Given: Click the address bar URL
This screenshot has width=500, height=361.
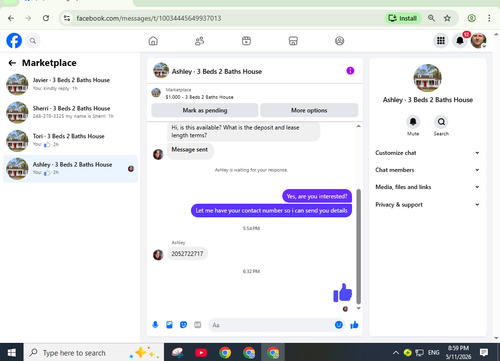Looking at the screenshot, I should point(149,18).
